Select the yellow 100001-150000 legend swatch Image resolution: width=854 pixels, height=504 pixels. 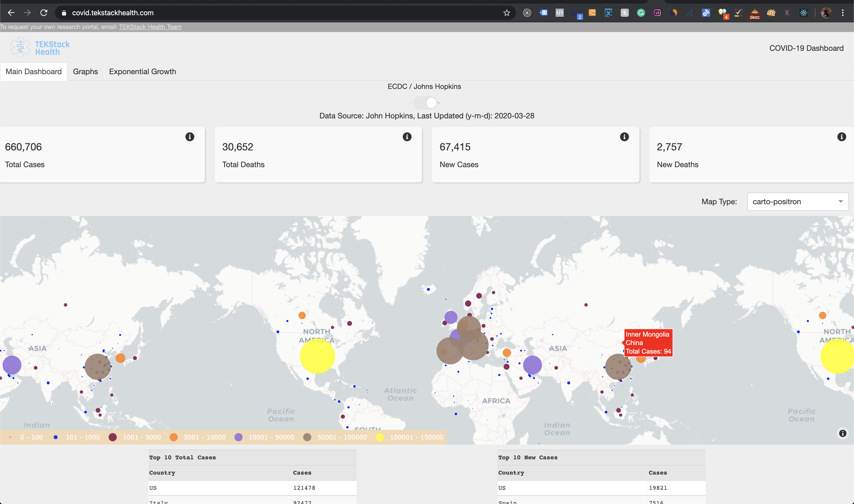pyautogui.click(x=380, y=437)
